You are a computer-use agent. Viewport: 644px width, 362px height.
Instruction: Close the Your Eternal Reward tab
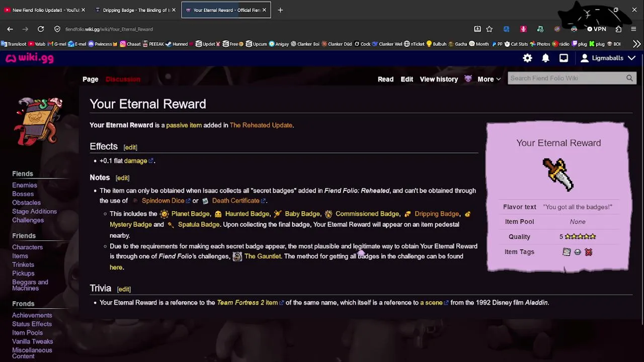tap(264, 10)
